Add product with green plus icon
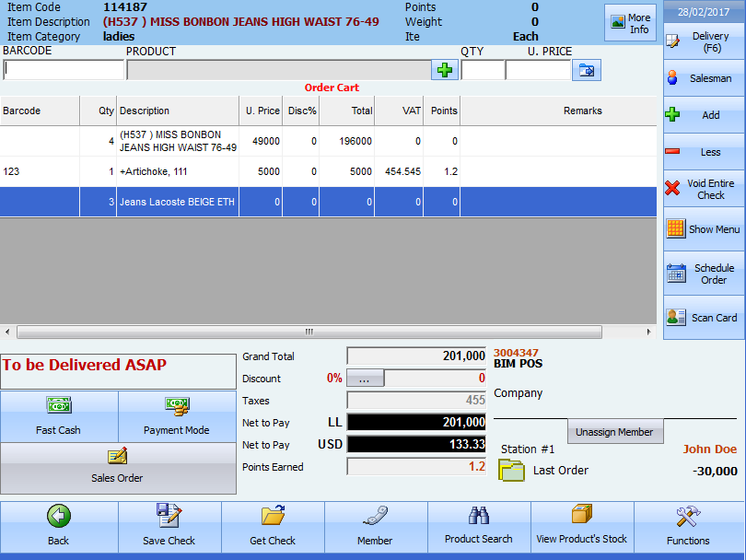The width and height of the screenshot is (746, 560). click(x=444, y=70)
